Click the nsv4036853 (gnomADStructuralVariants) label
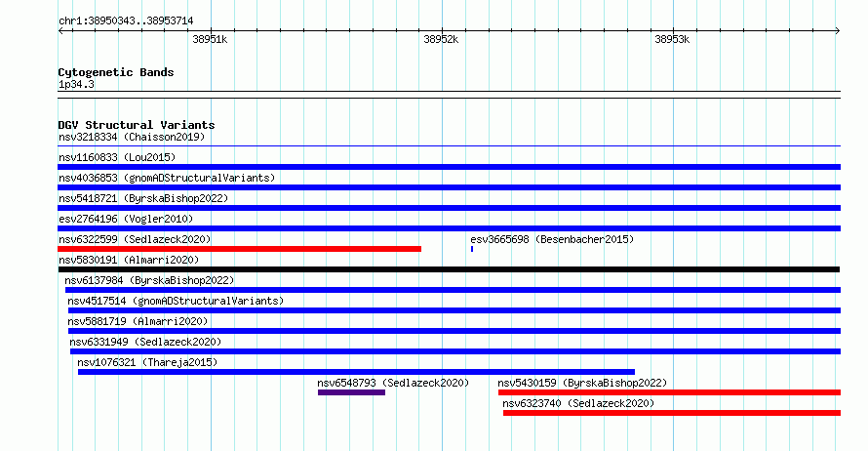This screenshot has height=451, width=868. [x=167, y=178]
